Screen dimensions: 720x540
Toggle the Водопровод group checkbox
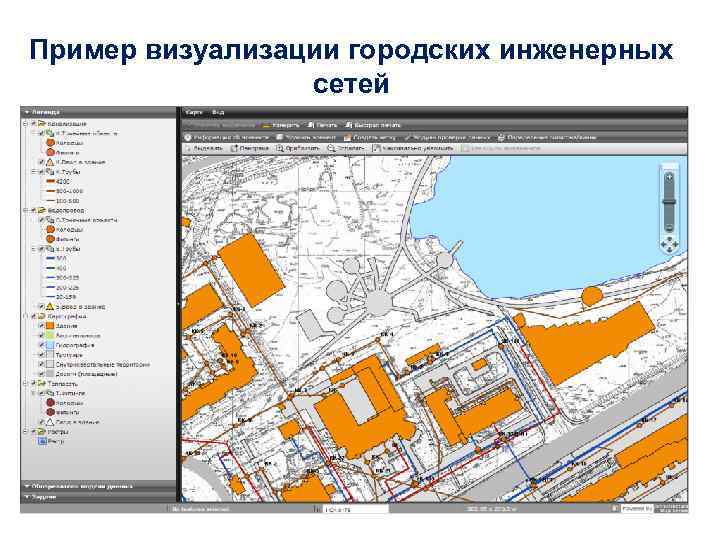[34, 210]
